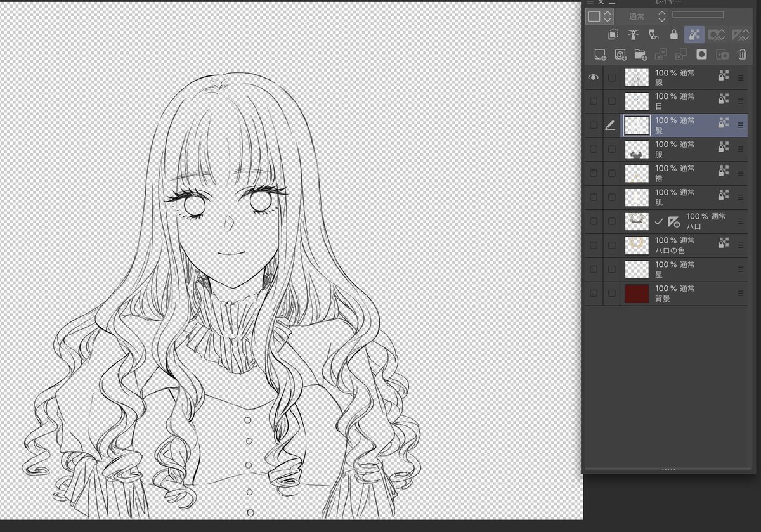Open the blend mode 通常 dropdown
761x532 pixels.
coord(642,16)
